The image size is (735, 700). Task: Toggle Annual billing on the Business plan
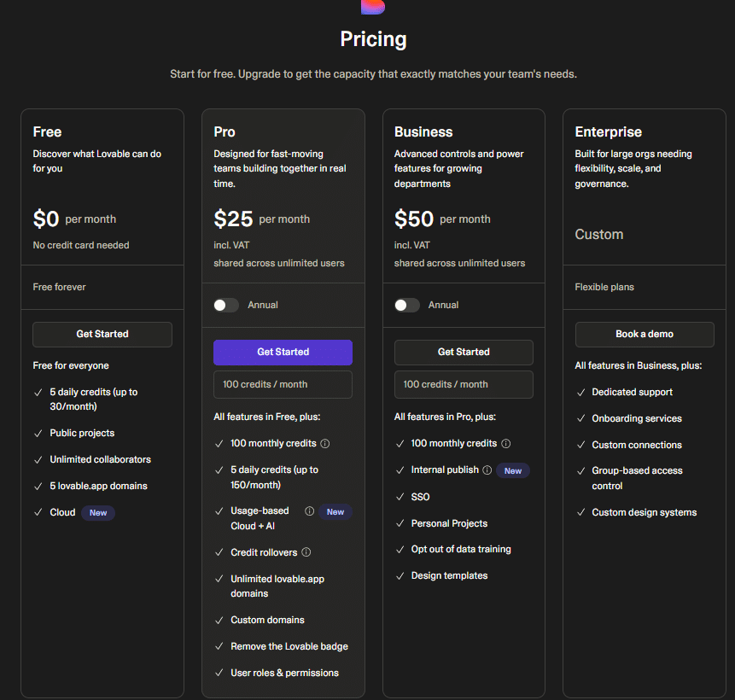(407, 305)
